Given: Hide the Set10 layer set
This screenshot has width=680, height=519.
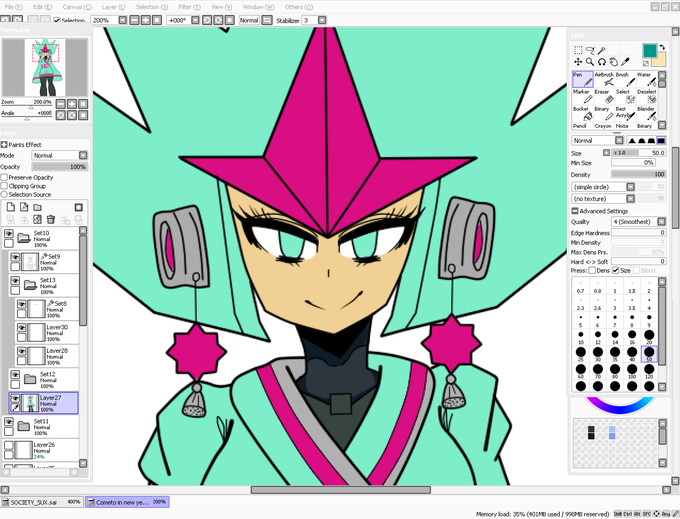Looking at the screenshot, I should pos(9,233).
